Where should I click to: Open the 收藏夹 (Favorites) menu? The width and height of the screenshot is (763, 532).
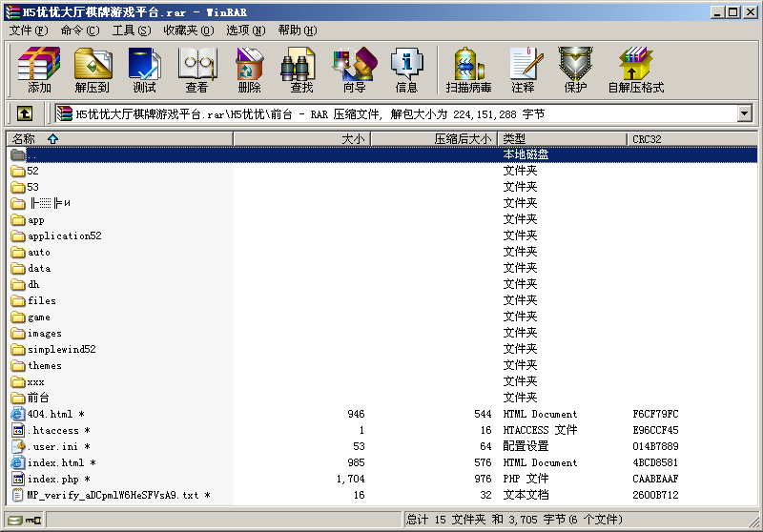[188, 31]
